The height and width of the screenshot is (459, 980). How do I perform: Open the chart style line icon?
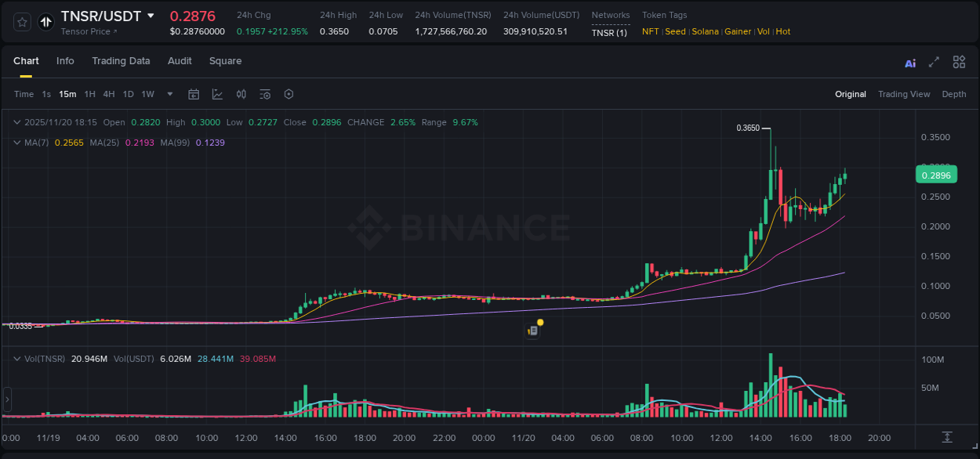click(x=217, y=94)
